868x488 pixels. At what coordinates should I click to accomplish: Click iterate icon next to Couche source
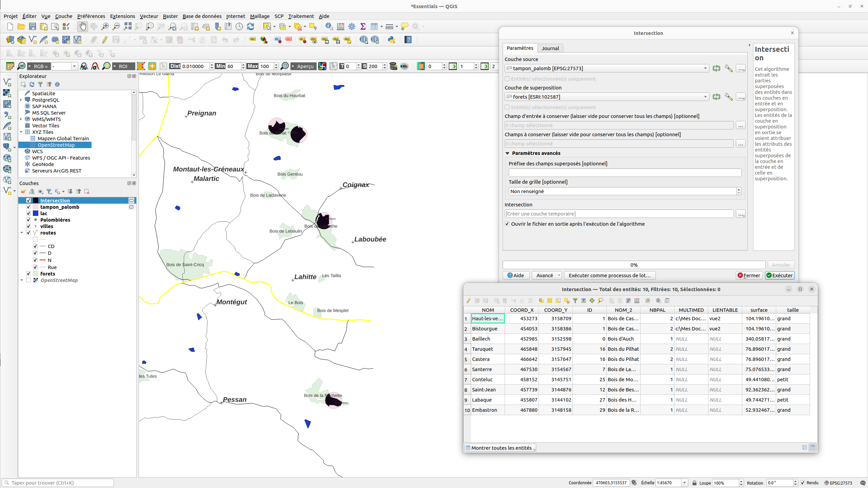pos(716,68)
